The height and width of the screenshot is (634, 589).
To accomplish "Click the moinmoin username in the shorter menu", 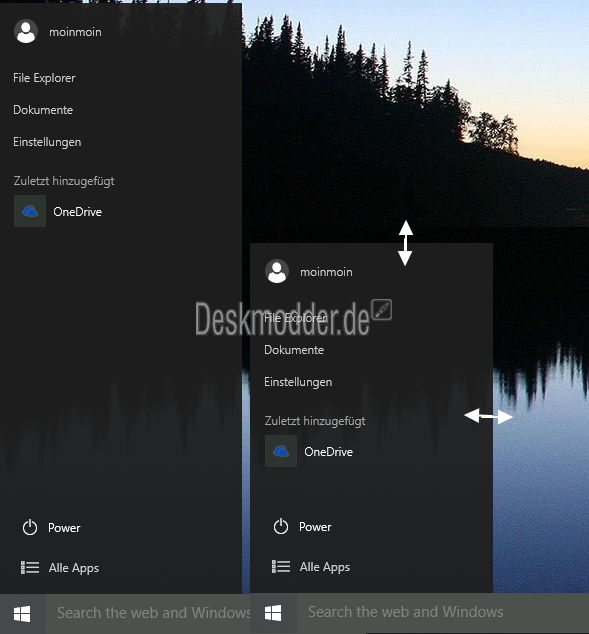I will click(x=326, y=272).
